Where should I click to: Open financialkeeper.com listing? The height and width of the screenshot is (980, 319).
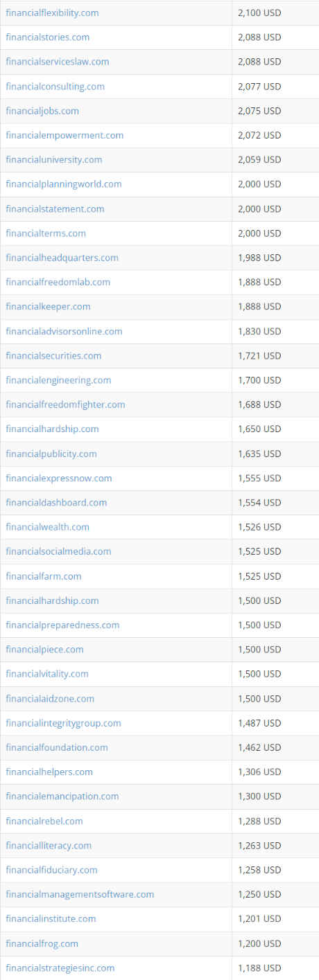(48, 306)
